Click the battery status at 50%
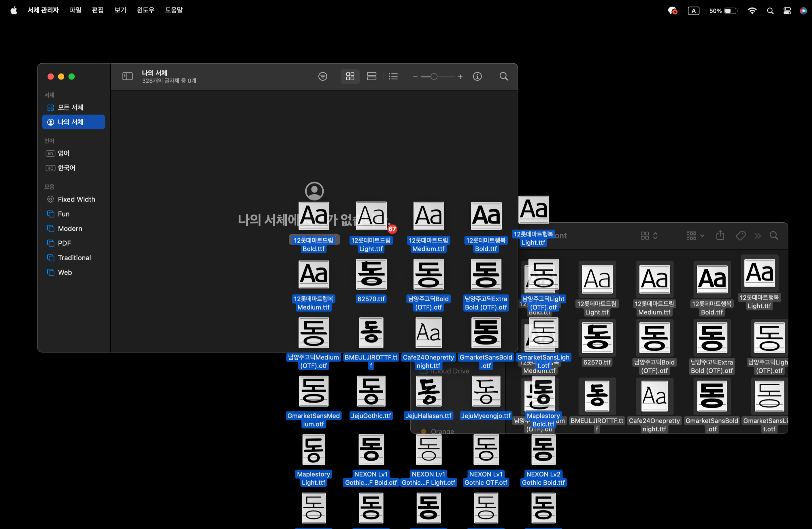This screenshot has width=812, height=529. (x=723, y=11)
